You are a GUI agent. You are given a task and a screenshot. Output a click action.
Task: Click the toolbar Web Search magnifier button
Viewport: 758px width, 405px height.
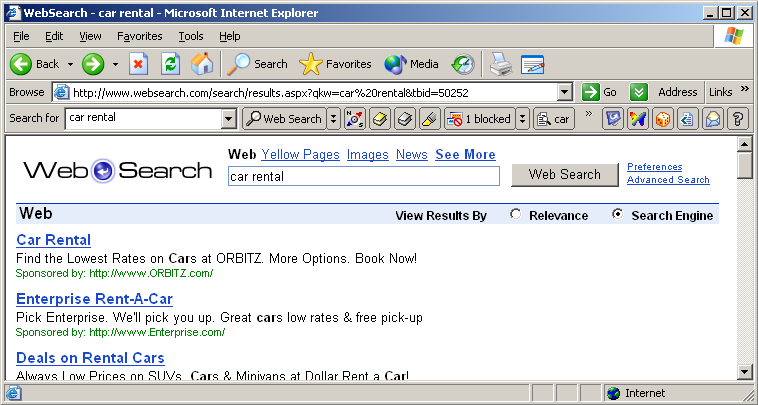point(284,118)
